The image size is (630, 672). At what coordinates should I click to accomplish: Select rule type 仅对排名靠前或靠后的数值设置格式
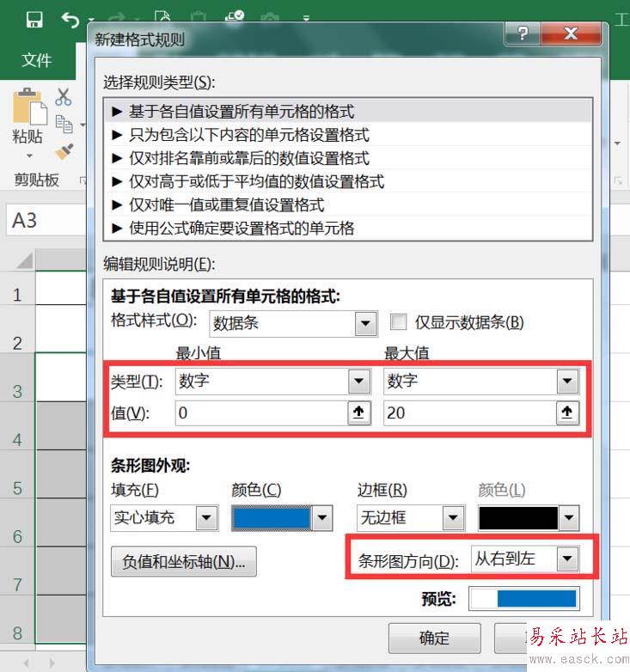347,158
